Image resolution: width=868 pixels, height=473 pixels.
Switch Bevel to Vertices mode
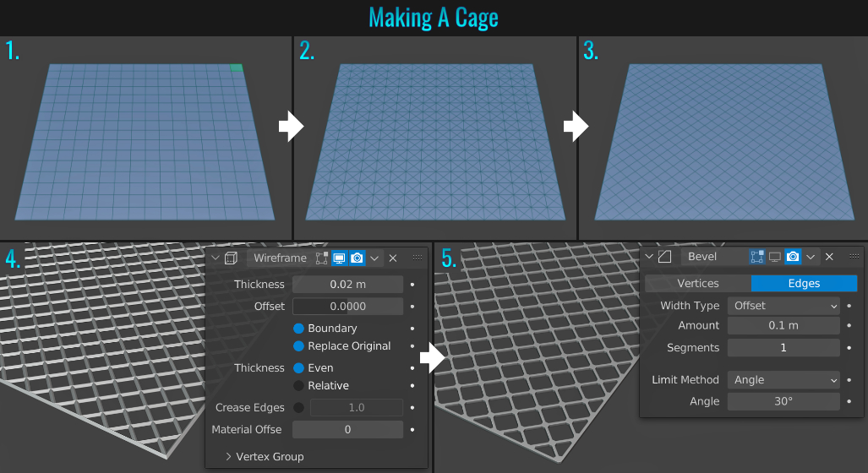click(x=698, y=283)
